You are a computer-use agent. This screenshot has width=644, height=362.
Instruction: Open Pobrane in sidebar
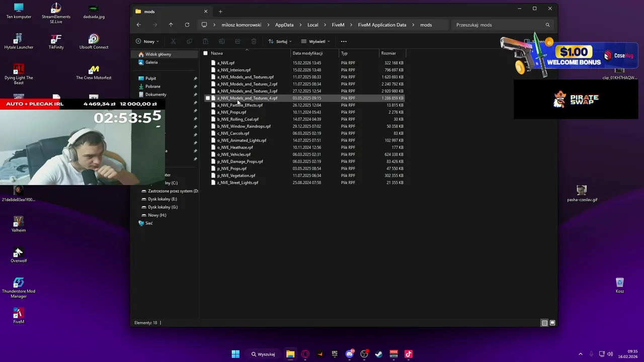pos(152,86)
